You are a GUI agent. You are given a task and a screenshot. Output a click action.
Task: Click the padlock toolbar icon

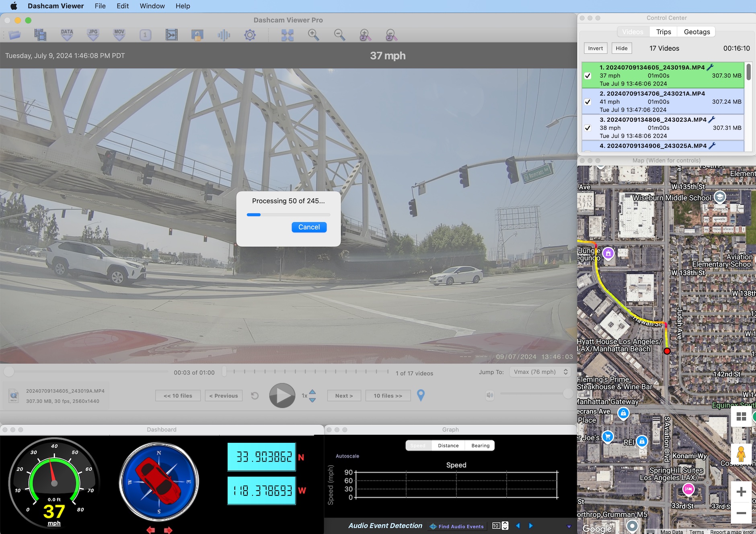point(197,35)
